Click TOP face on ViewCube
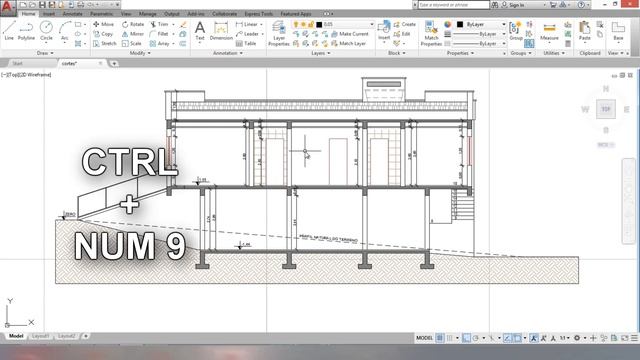640x360 pixels. coord(606,109)
